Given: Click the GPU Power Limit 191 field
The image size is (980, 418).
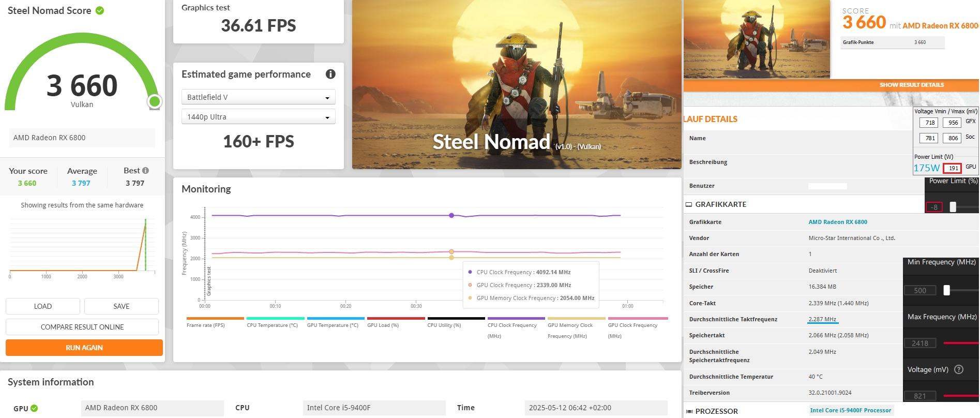Looking at the screenshot, I should coord(953,168).
